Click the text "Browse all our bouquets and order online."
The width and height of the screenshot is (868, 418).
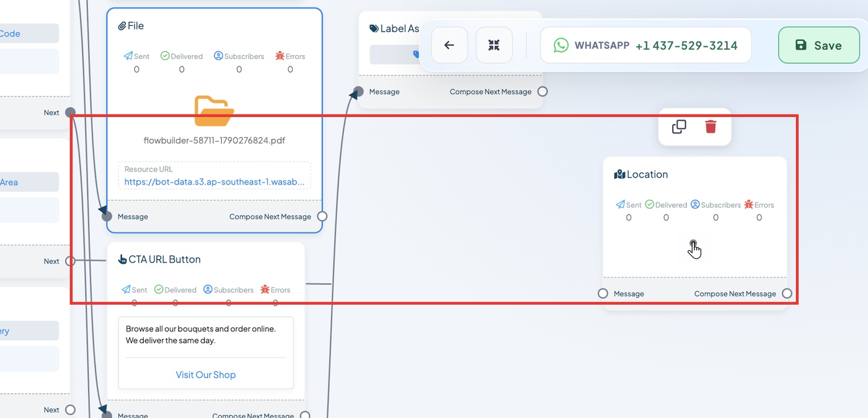(x=201, y=329)
